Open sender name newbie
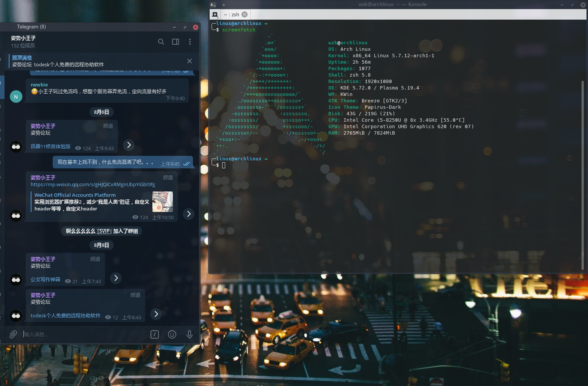This screenshot has height=386, width=588. click(39, 85)
